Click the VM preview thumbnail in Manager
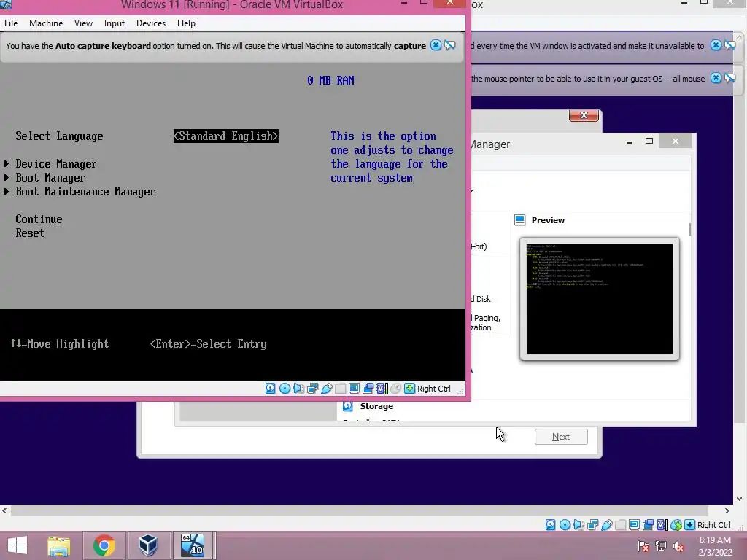 [x=600, y=299]
